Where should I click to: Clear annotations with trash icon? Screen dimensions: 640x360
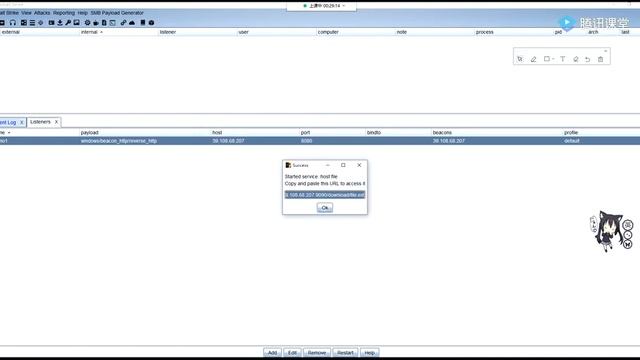coord(600,59)
